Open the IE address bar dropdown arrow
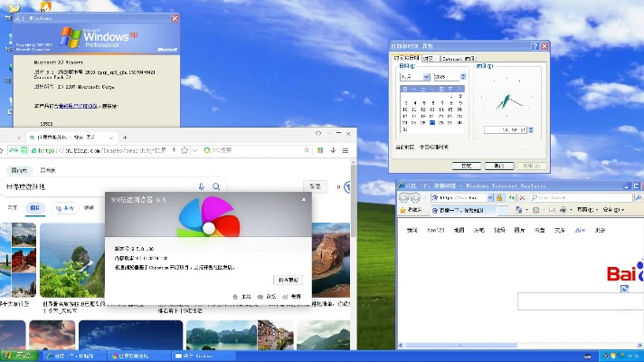644x362 pixels. coord(489,197)
